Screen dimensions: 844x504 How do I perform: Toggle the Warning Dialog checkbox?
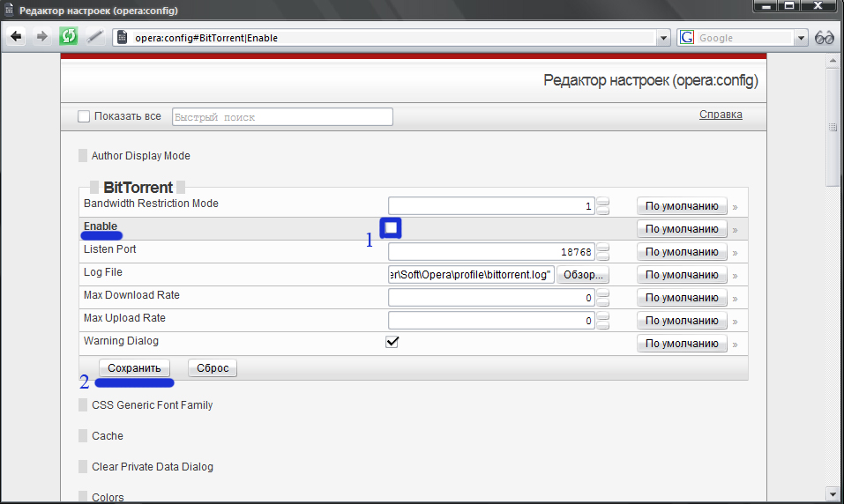coord(392,342)
